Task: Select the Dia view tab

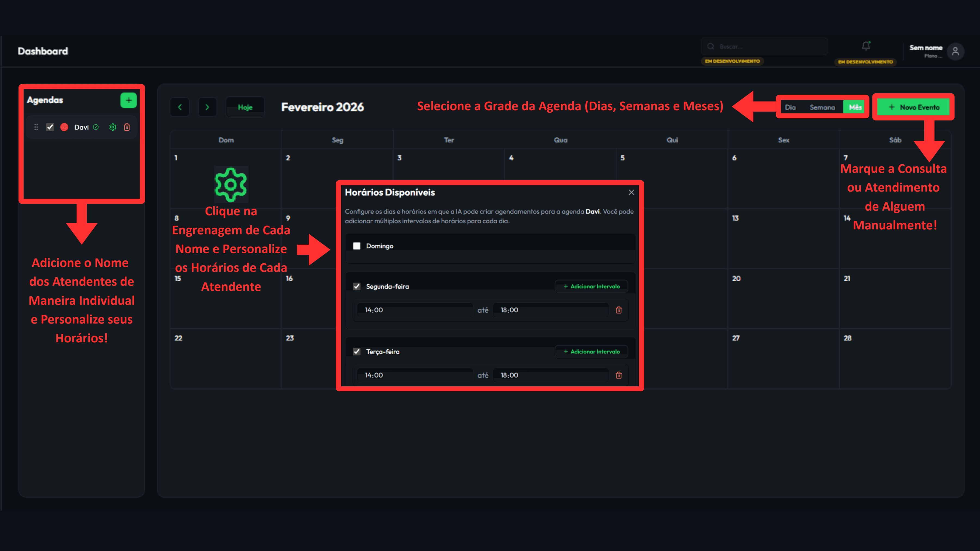Action: pos(791,107)
